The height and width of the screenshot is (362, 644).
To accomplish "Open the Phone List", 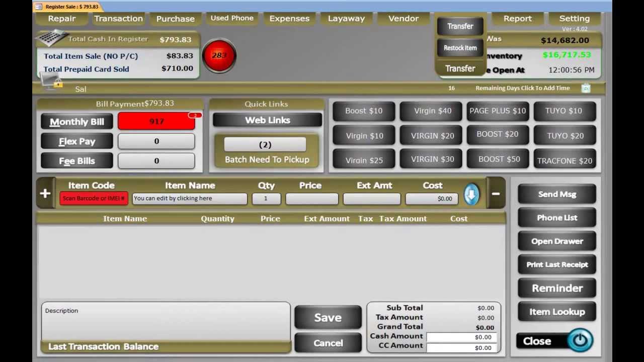I will pyautogui.click(x=557, y=218).
